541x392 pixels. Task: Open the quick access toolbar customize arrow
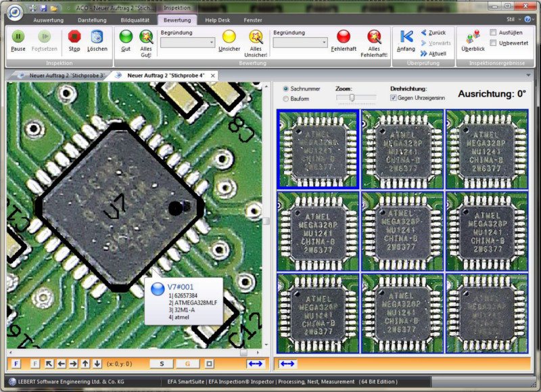pyautogui.click(x=68, y=8)
